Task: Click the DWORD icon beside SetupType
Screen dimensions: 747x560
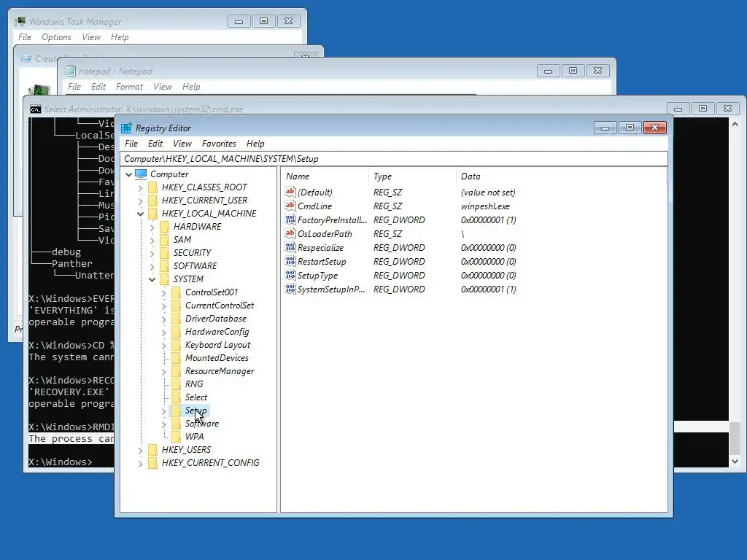Action: coord(290,275)
